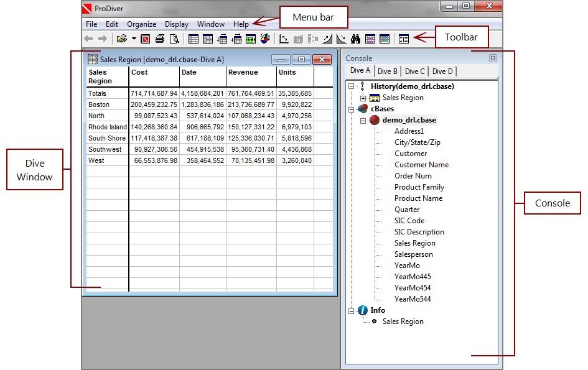Image resolution: width=588 pixels, height=370 pixels.
Task: Switch to the Dive B tab
Action: [388, 72]
